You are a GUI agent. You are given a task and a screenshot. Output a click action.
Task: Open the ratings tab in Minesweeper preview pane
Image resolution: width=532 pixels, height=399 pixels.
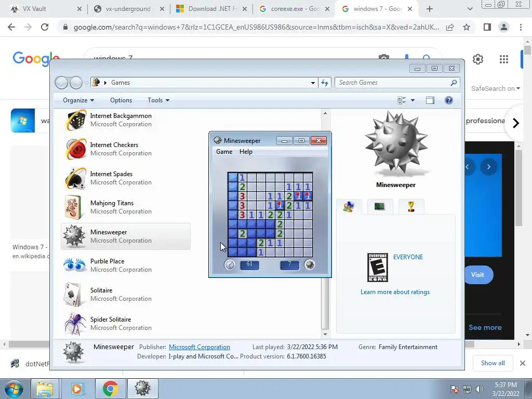[x=349, y=206]
